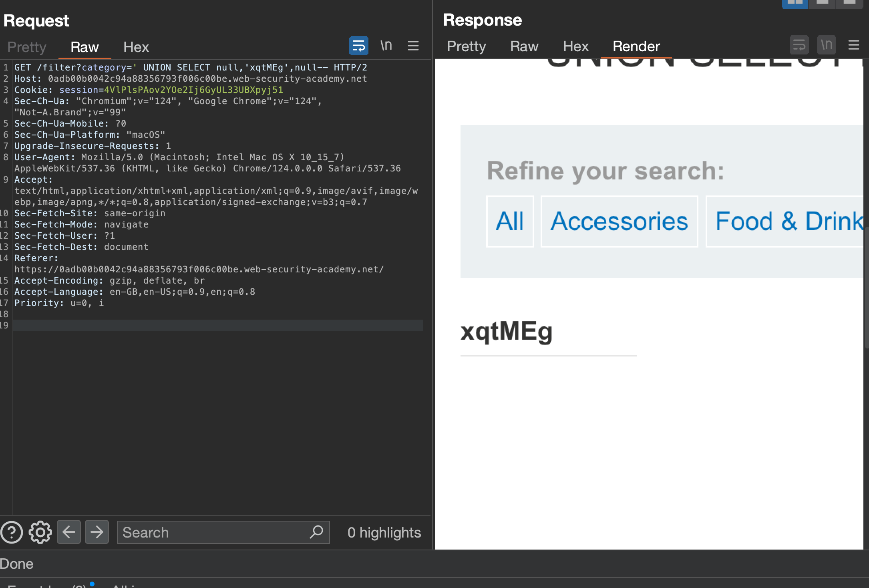Click into the request Search field

212,532
